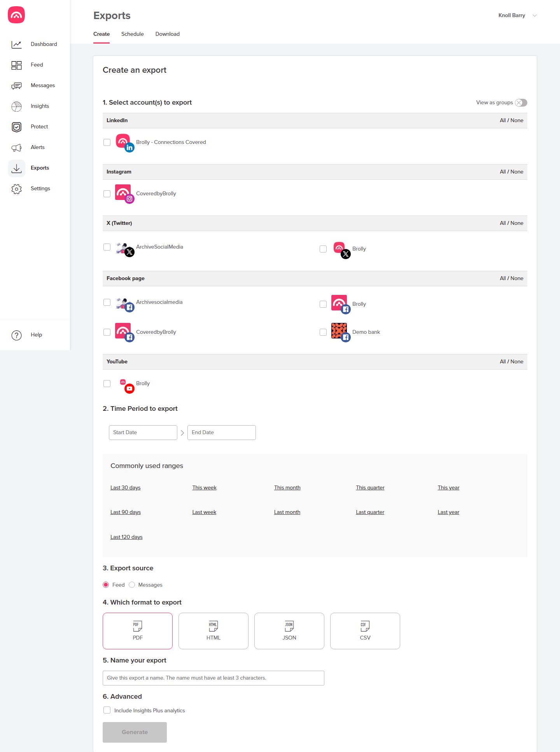Screen dimensions: 560x752
Task: Check Brolly - Connections Covered checkbox
Action: (107, 142)
